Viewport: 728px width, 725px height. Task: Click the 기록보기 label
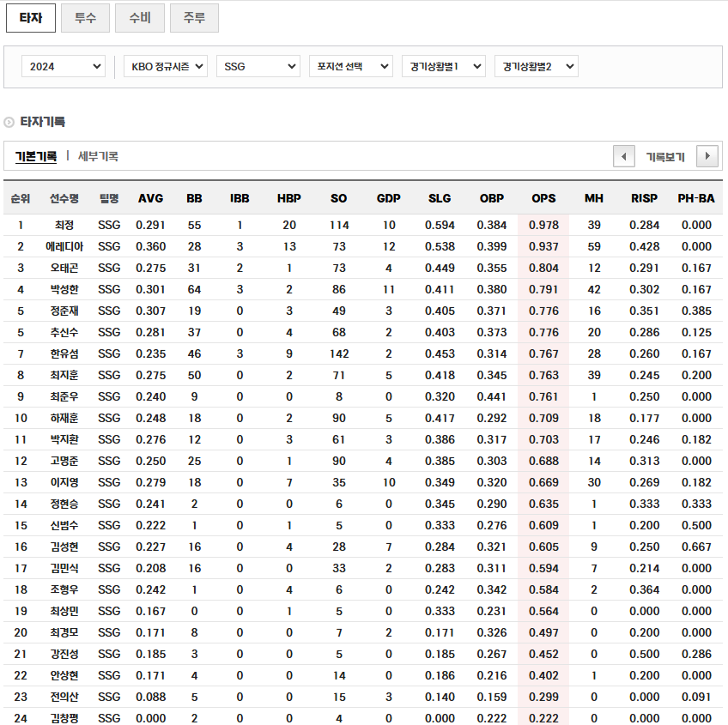pos(665,157)
